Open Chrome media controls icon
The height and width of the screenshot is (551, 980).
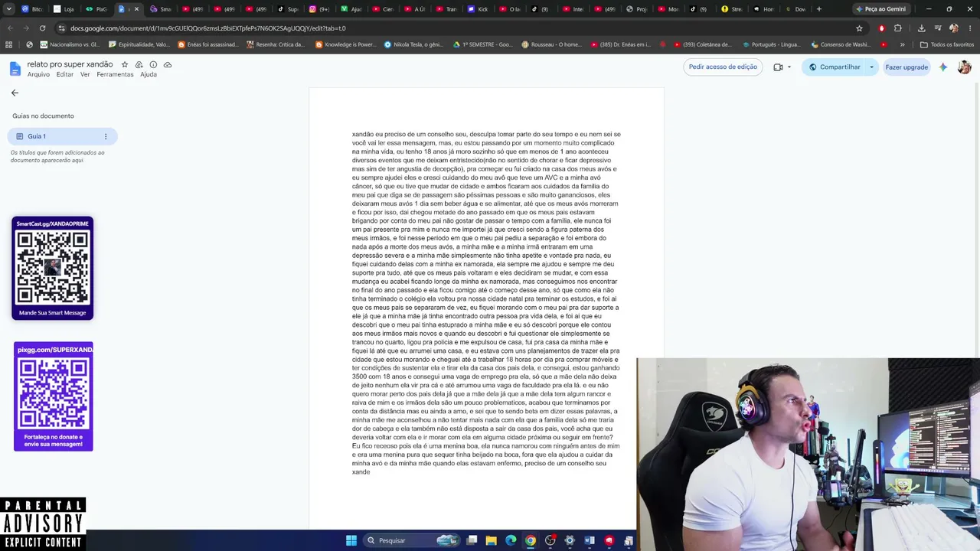937,28
